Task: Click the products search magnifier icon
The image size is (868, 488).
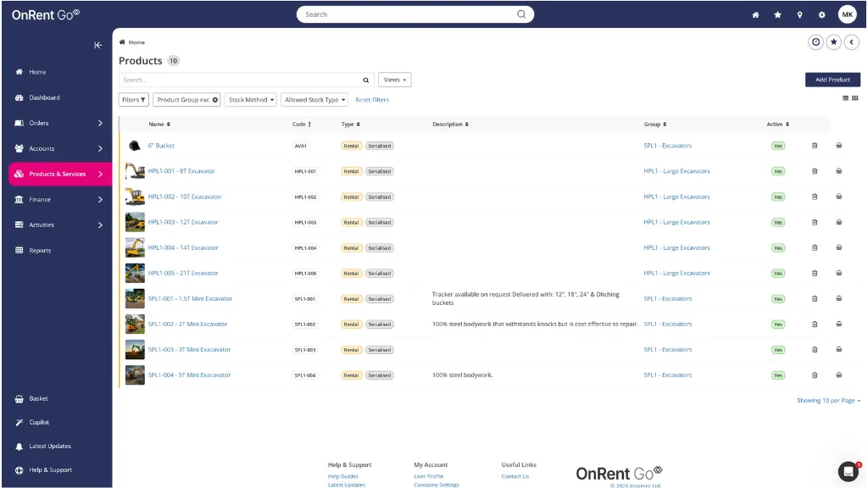Action: (x=366, y=80)
